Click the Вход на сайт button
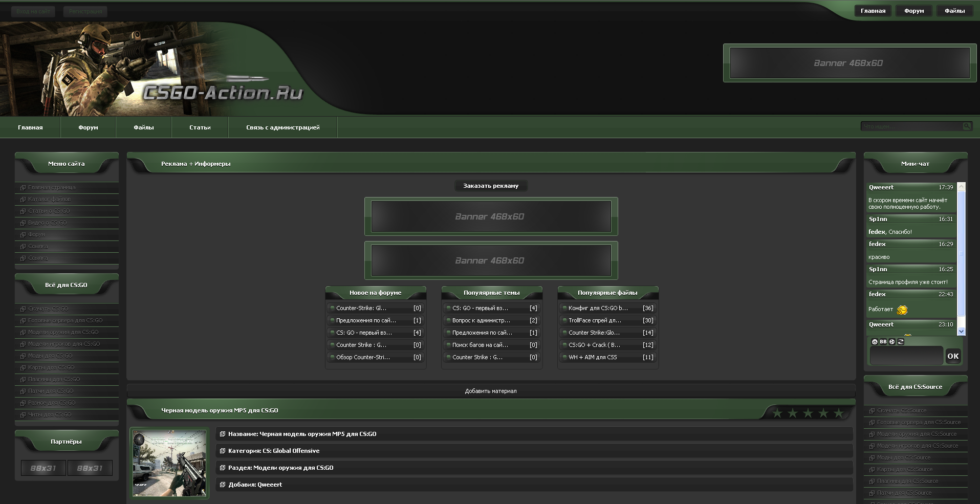980x504 pixels. coord(33,11)
